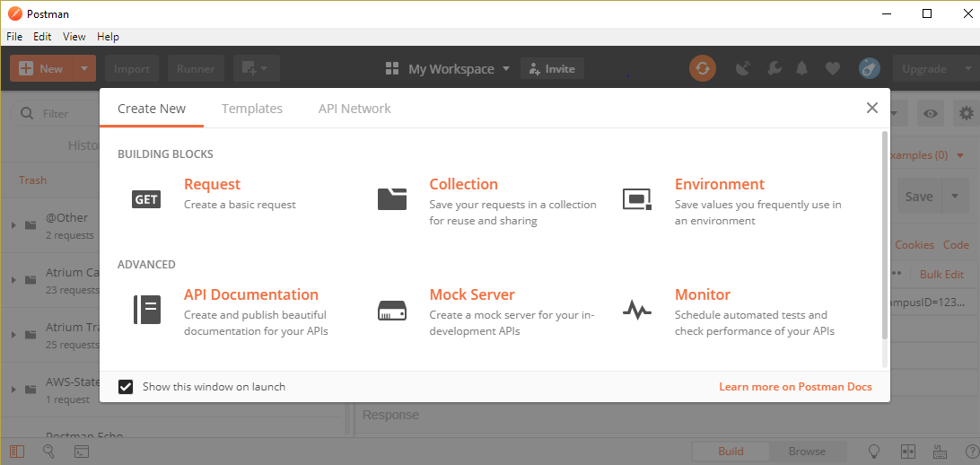The image size is (980, 465).
Task: Close the Create New dialog
Action: click(872, 108)
